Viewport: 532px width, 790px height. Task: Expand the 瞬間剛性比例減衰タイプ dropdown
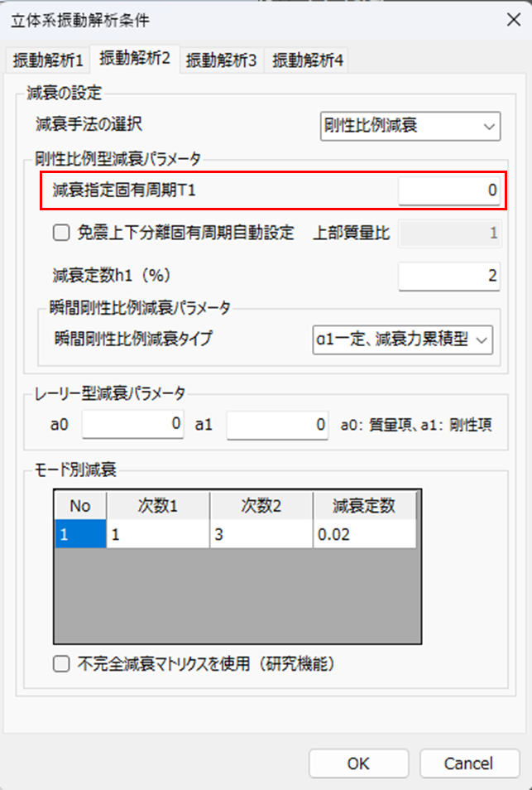click(x=402, y=339)
